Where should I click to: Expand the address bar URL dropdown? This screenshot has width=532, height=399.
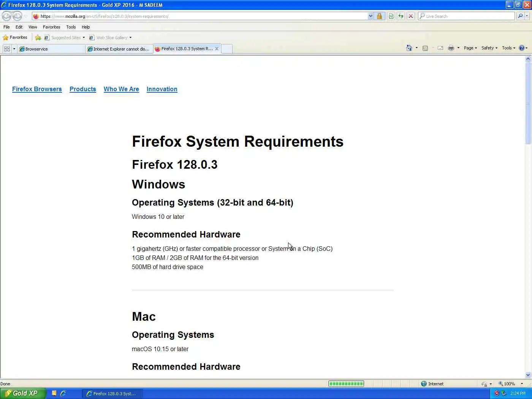click(x=370, y=16)
